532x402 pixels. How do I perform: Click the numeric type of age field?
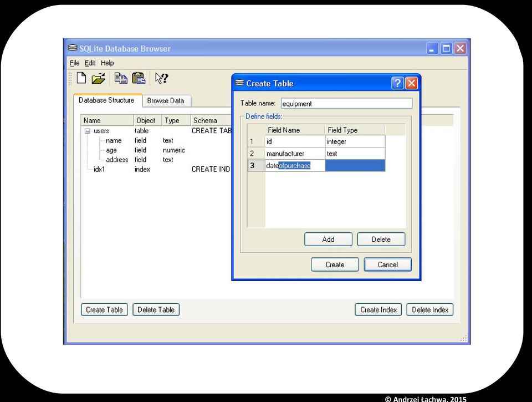173,150
